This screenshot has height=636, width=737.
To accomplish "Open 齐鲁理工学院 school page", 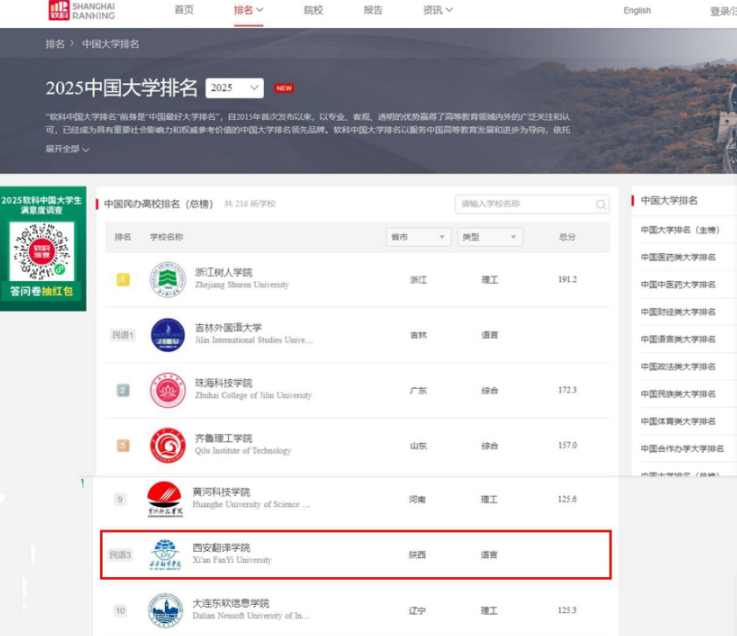I will pyautogui.click(x=223, y=438).
